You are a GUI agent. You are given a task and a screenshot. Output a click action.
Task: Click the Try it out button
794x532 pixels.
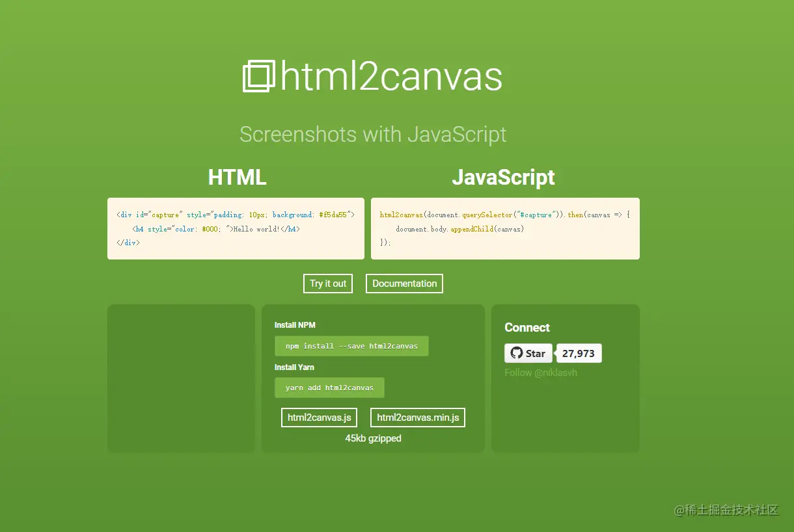(x=328, y=284)
